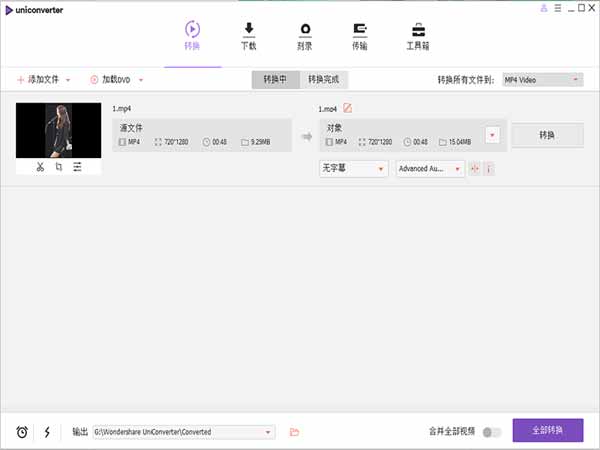Open the output folder icon
Screen dimensions: 600x450
click(x=294, y=432)
